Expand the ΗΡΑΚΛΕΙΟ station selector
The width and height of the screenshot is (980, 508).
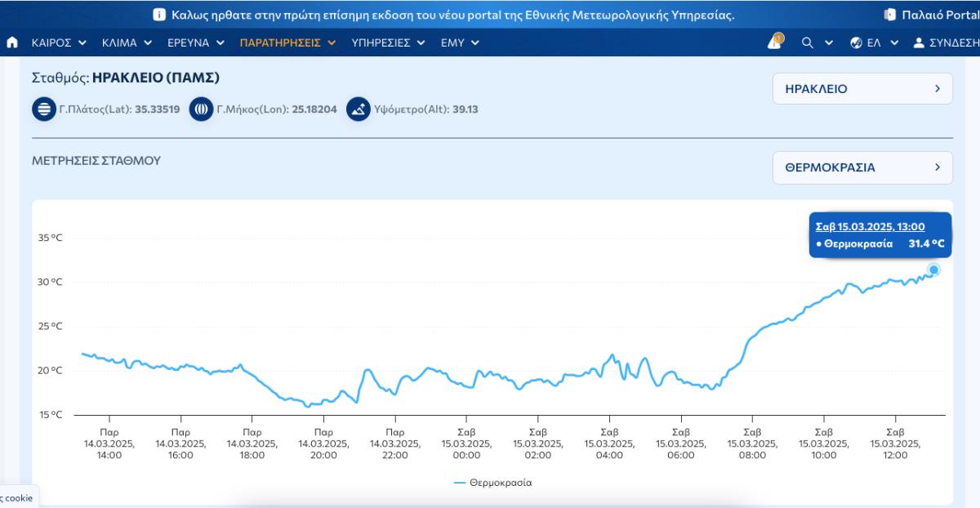click(x=862, y=89)
